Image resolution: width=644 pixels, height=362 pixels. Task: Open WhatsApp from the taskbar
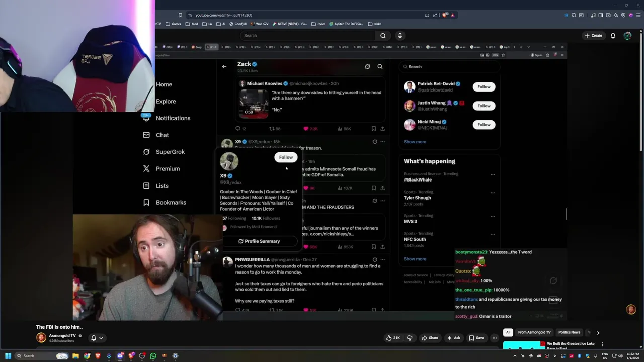pos(153,356)
